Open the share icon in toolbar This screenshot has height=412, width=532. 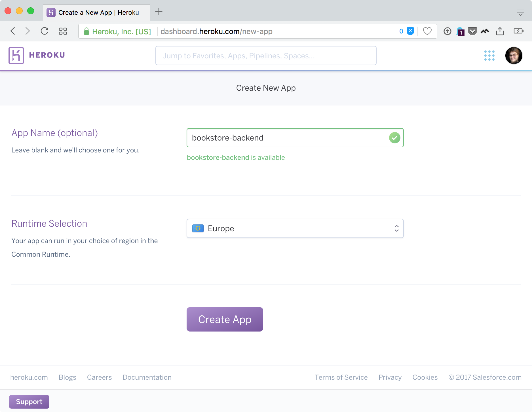500,31
